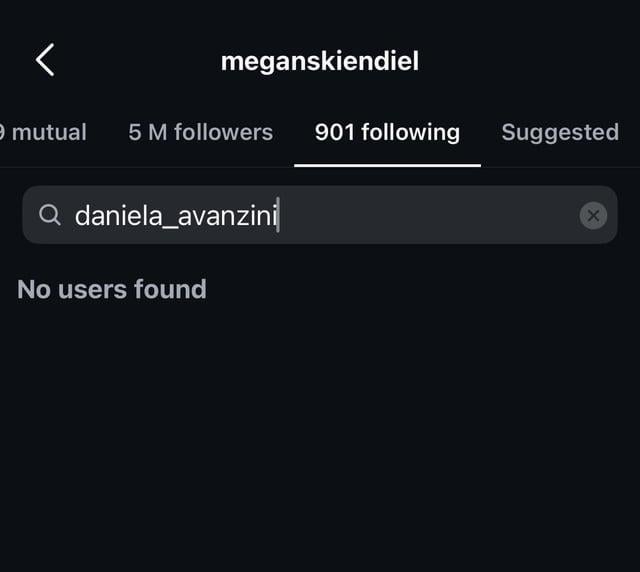Click the underlined following tab label
Viewport: 640px width, 572px height.
[x=387, y=132]
